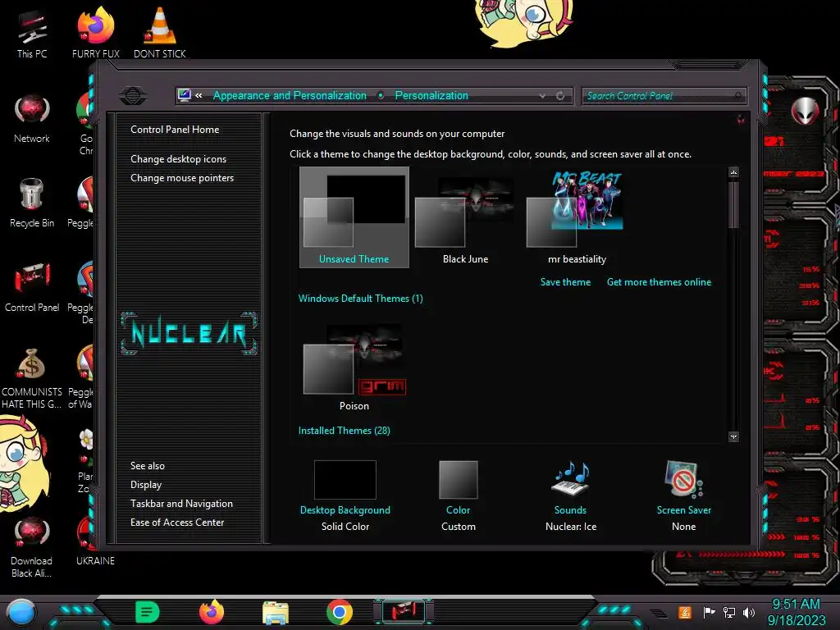The height and width of the screenshot is (630, 840).
Task: Open Change mouse pointers link
Action: (182, 178)
